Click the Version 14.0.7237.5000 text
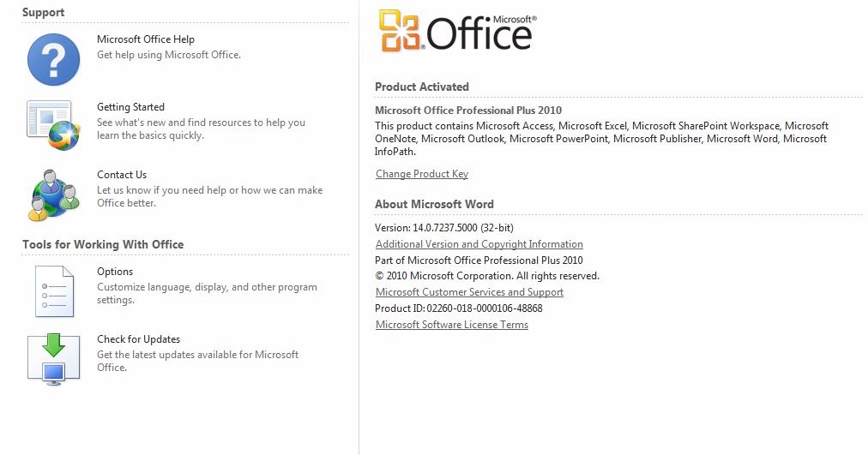Image resolution: width=868 pixels, height=455 pixels. (x=444, y=228)
